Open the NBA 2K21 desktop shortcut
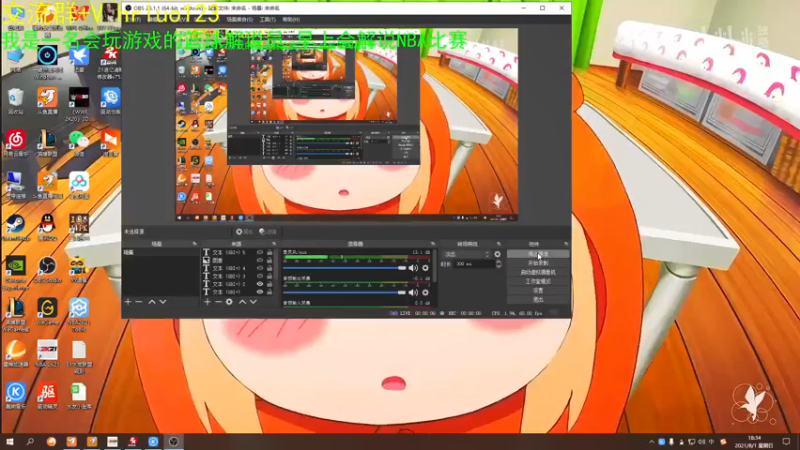800x450 pixels. coord(47,355)
